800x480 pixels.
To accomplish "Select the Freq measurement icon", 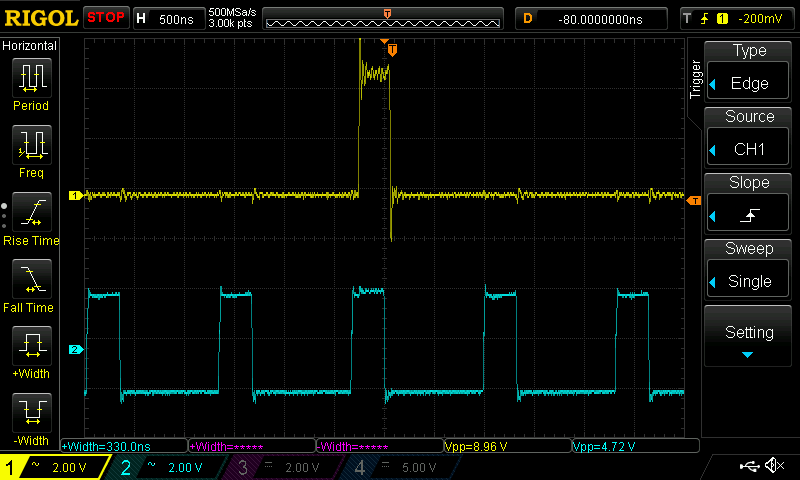I will [31, 146].
